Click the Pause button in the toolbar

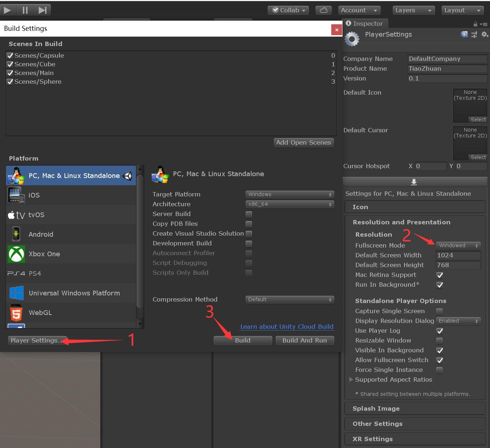25,10
